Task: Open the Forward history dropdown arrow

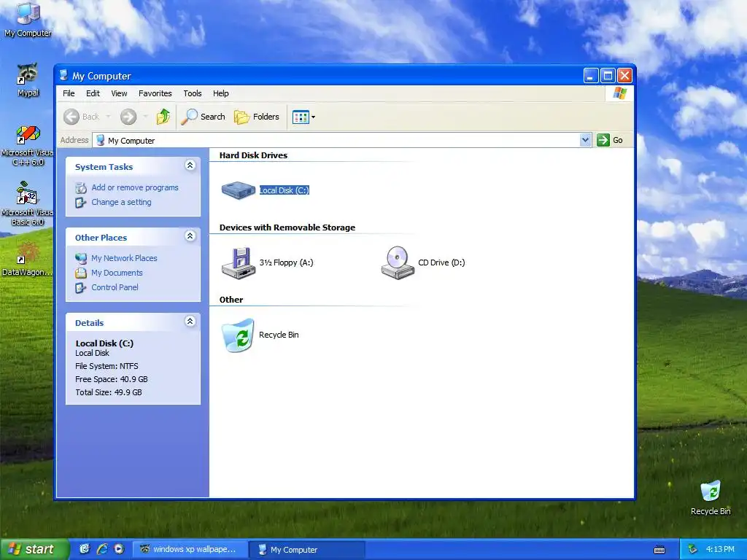Action: click(145, 117)
